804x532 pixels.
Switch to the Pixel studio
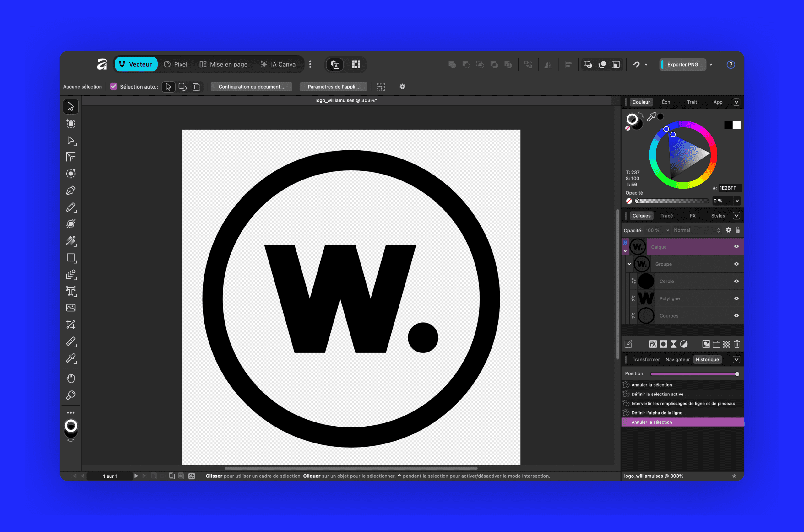click(176, 64)
